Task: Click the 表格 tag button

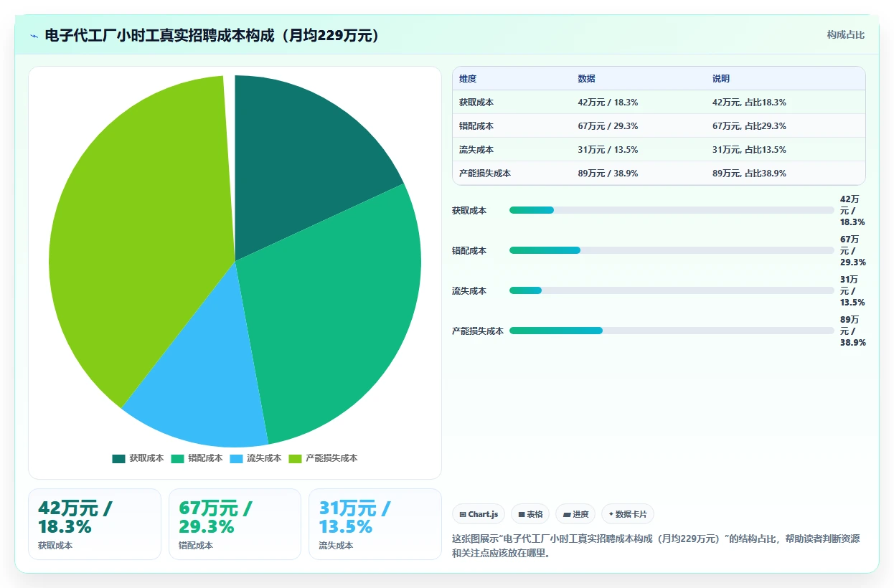Action: click(530, 514)
